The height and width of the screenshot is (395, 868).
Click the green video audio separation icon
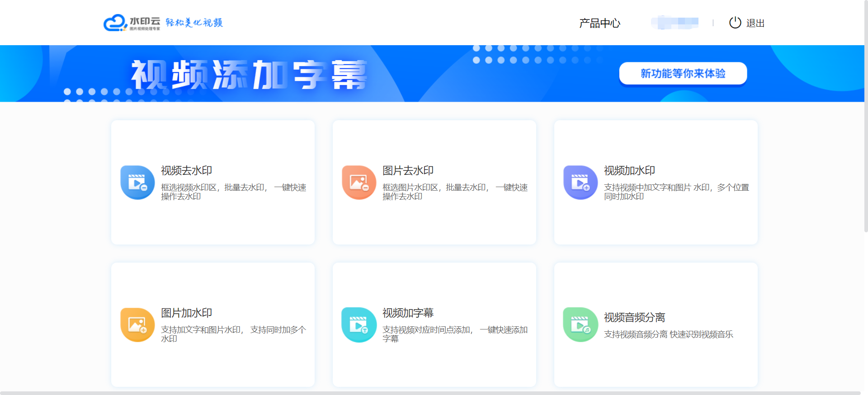580,325
